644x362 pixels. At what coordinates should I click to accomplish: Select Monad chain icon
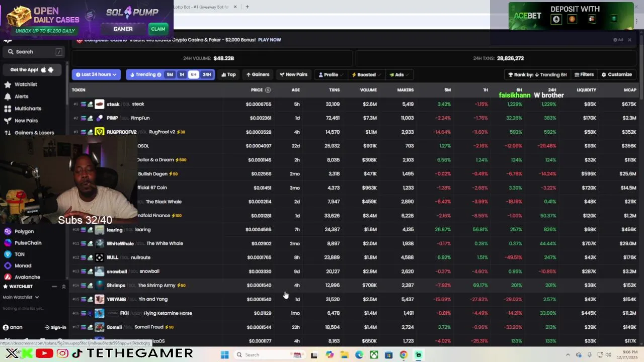tap(8, 266)
